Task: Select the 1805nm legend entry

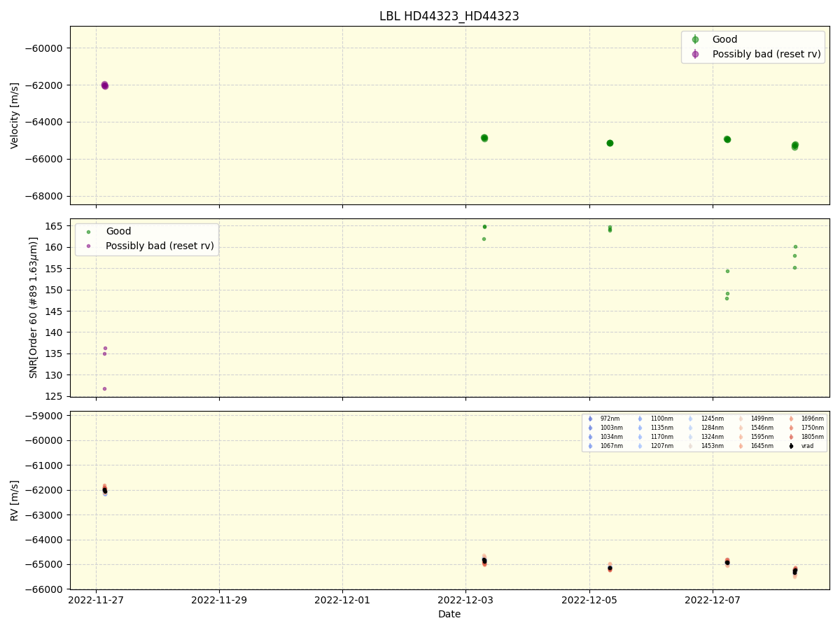Action: pos(806,437)
